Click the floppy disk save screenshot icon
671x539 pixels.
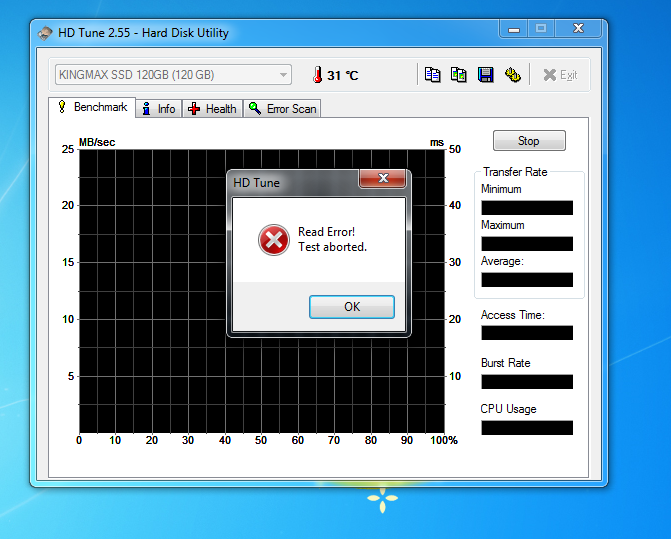pos(486,75)
